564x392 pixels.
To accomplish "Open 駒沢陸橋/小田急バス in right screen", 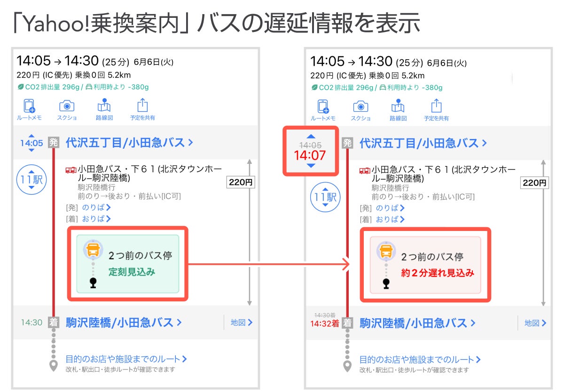I will click(418, 323).
